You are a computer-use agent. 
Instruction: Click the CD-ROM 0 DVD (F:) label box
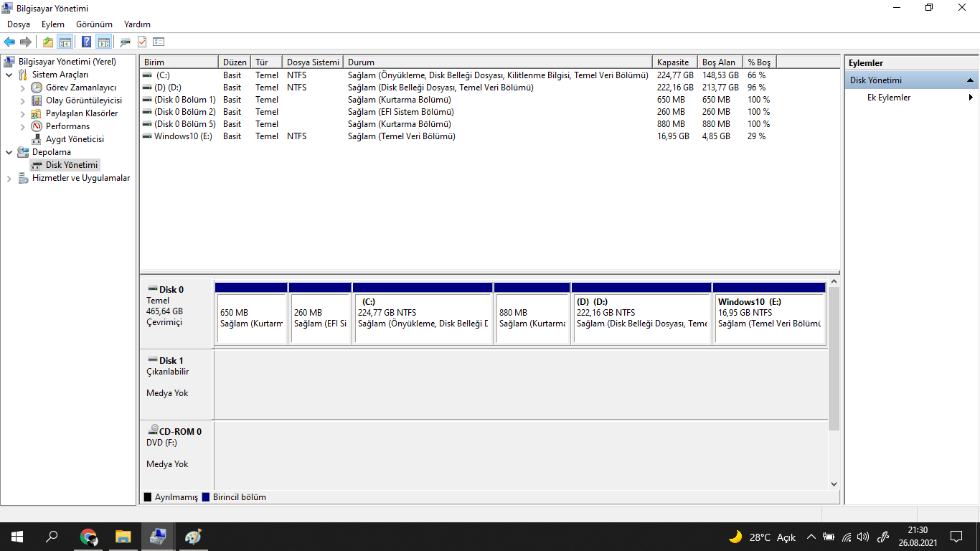(x=176, y=456)
